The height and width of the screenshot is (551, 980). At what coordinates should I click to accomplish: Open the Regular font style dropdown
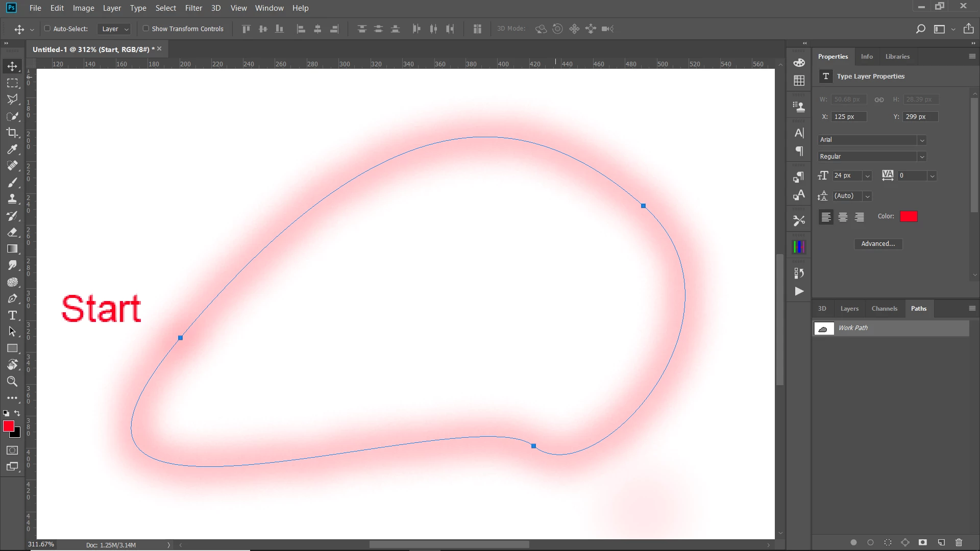922,157
